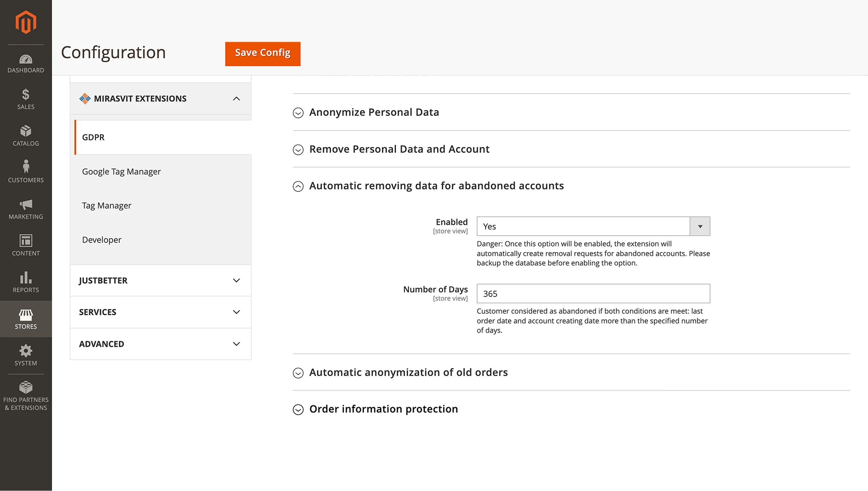Screen dimensions: 868x491
Task: Click the Stores storefront icon
Action: coord(26,315)
